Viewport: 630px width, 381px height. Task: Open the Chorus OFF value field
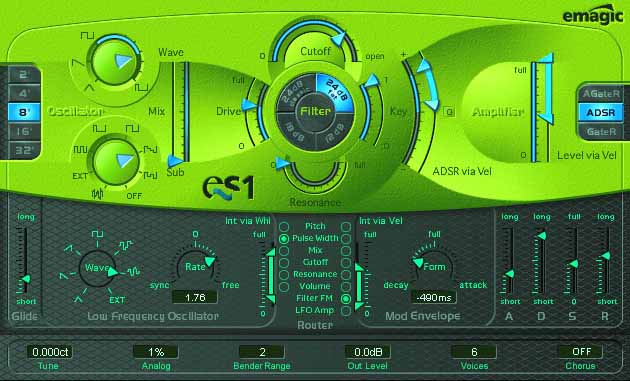(581, 352)
